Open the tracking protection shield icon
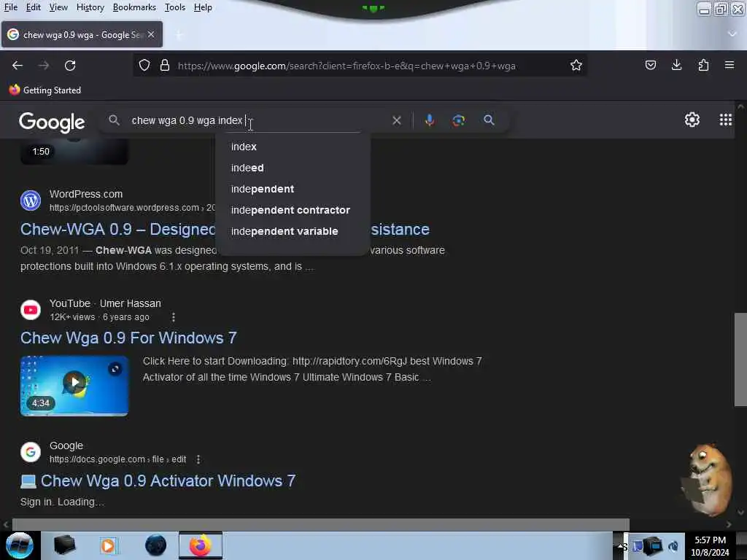This screenshot has width=747, height=560. [144, 65]
